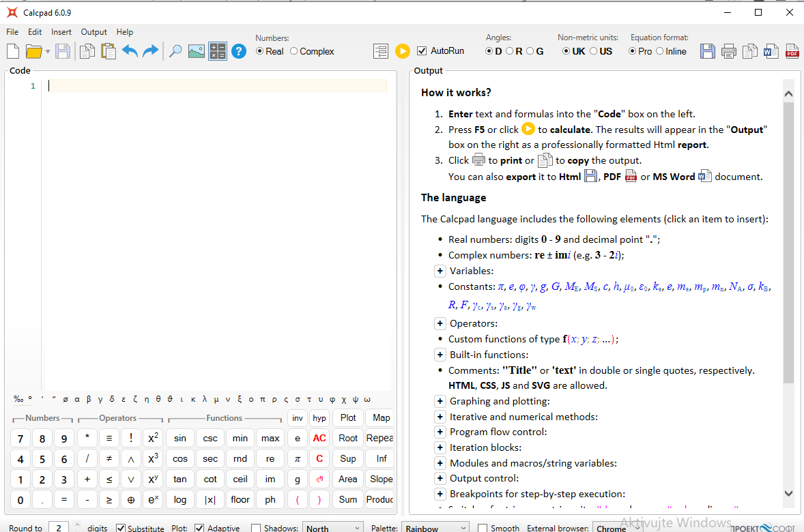This screenshot has height=532, width=804.
Task: Open the Insert menu
Action: click(x=61, y=32)
